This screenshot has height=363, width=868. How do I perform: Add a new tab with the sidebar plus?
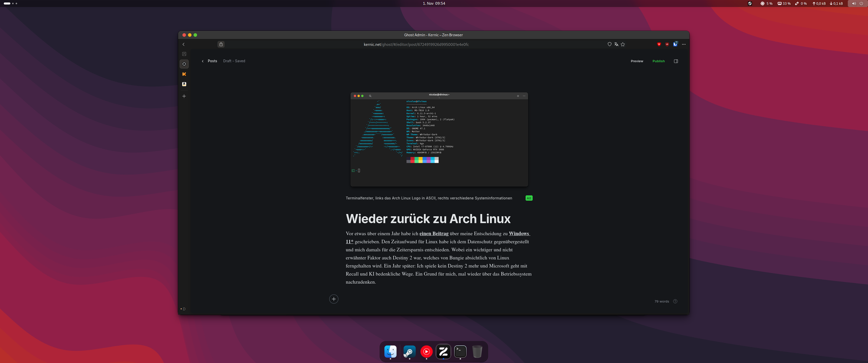tap(184, 96)
